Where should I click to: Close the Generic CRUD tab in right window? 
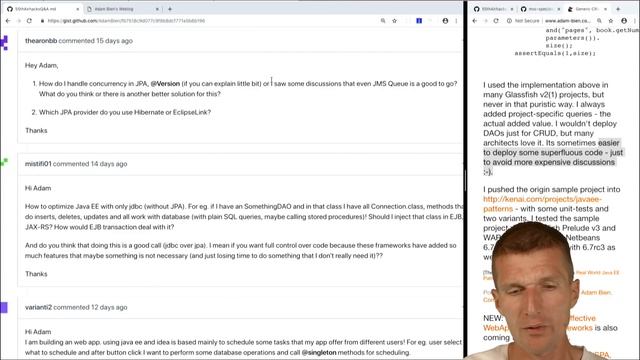tap(605, 9)
